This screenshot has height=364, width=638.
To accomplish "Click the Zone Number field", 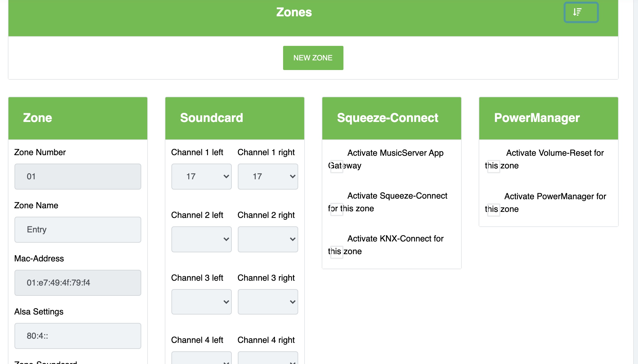I will (x=78, y=177).
